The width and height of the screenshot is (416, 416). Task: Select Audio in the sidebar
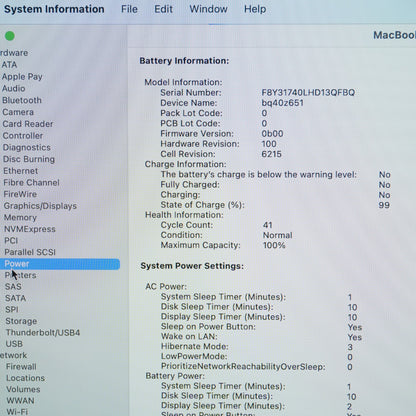click(x=14, y=88)
